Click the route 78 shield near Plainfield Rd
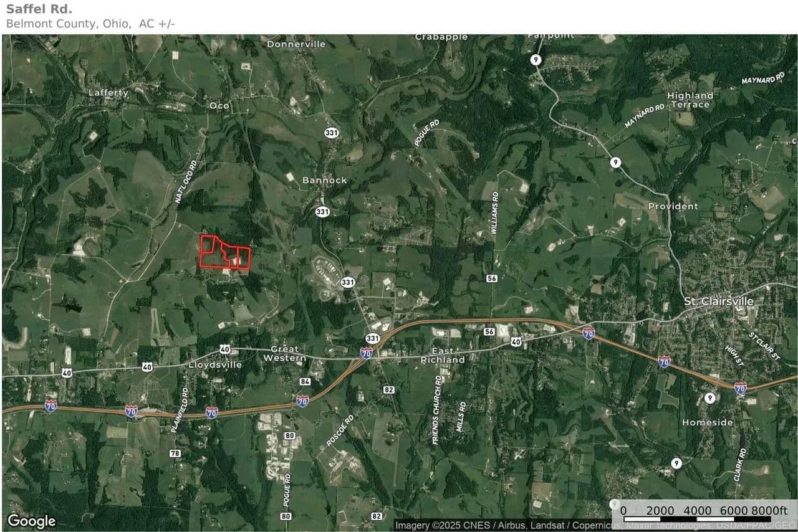This screenshot has width=798, height=532. 175,453
